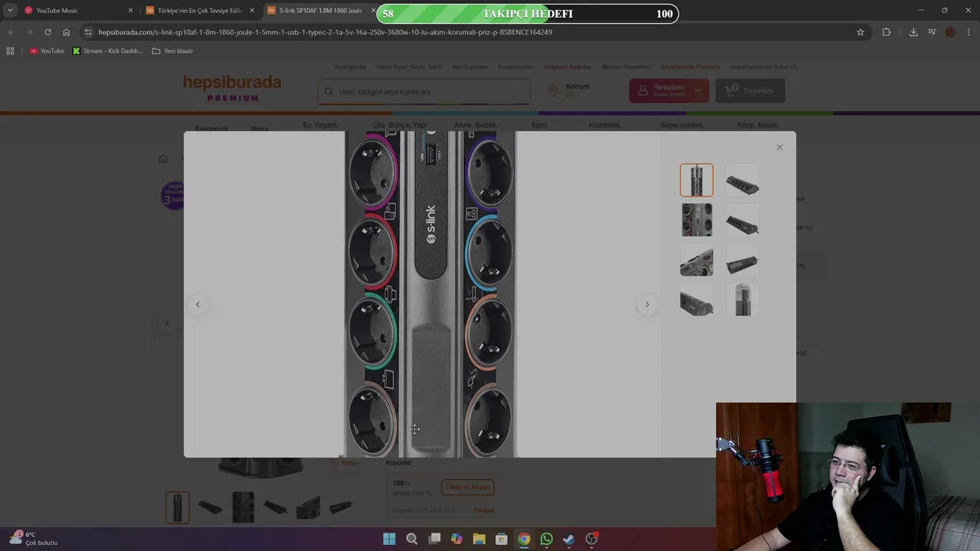Click the hepsiburada Premium logo

(x=232, y=88)
